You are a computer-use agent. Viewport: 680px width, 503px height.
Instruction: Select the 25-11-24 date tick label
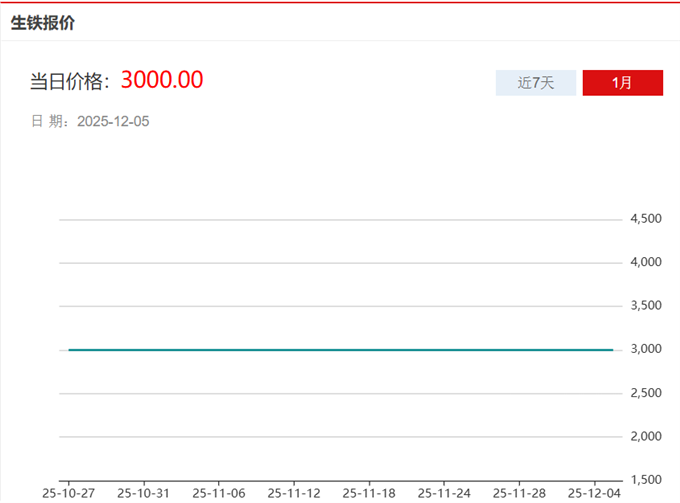pos(444,493)
